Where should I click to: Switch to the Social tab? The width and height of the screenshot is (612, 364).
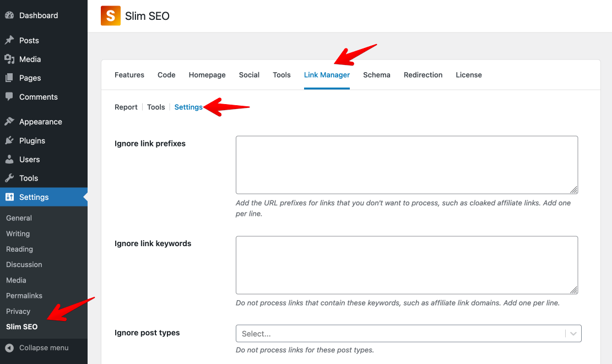249,75
